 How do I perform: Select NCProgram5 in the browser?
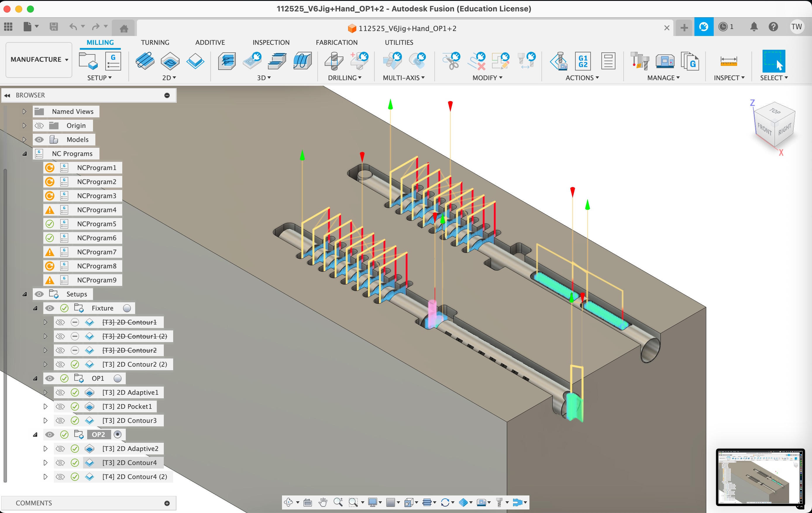coord(97,224)
